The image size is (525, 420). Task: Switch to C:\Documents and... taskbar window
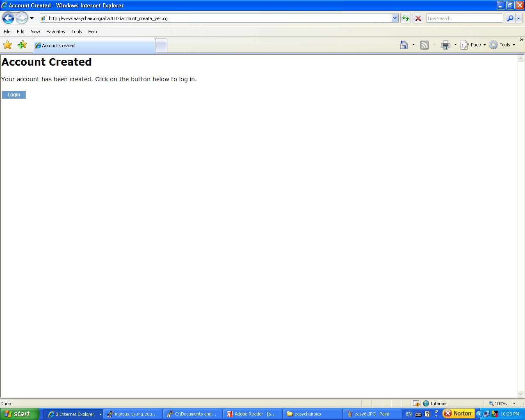[x=193, y=414]
